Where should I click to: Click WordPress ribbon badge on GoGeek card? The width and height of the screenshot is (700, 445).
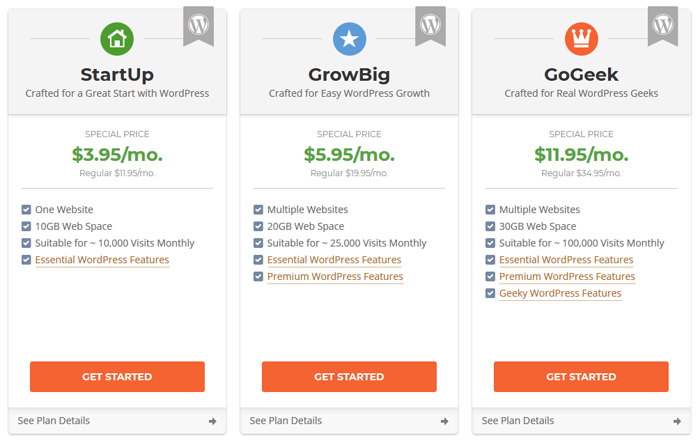(x=663, y=26)
